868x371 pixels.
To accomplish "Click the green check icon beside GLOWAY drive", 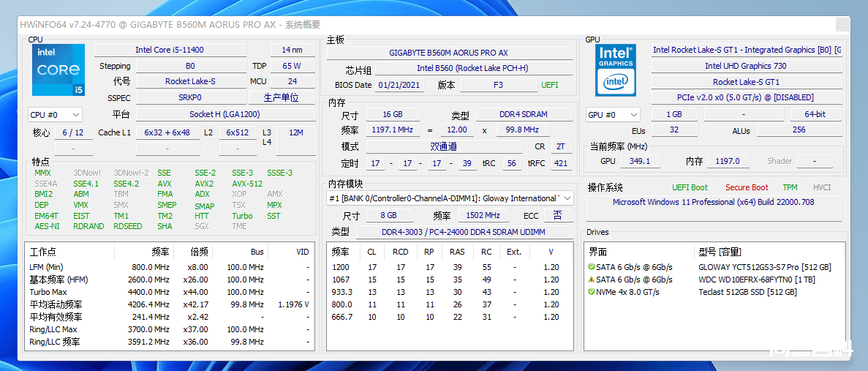I will (x=591, y=267).
